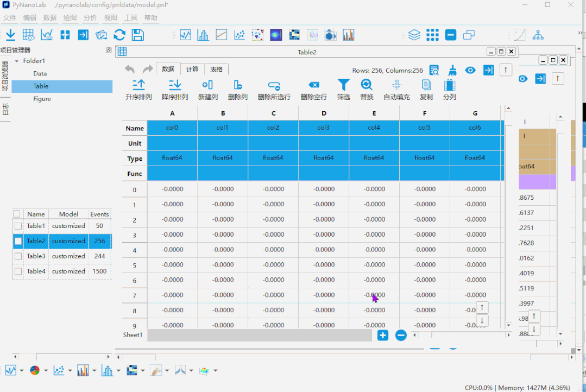Click the redo arrow in Table2

148,69
